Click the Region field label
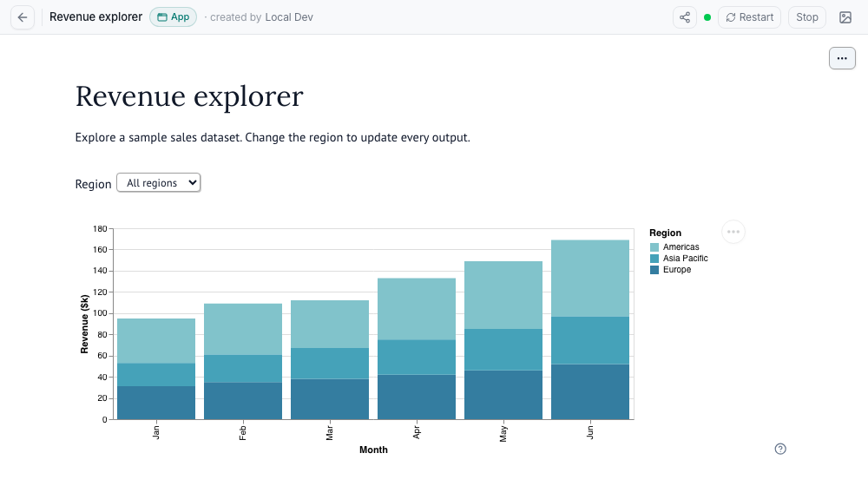This screenshot has width=868, height=486. point(93,184)
